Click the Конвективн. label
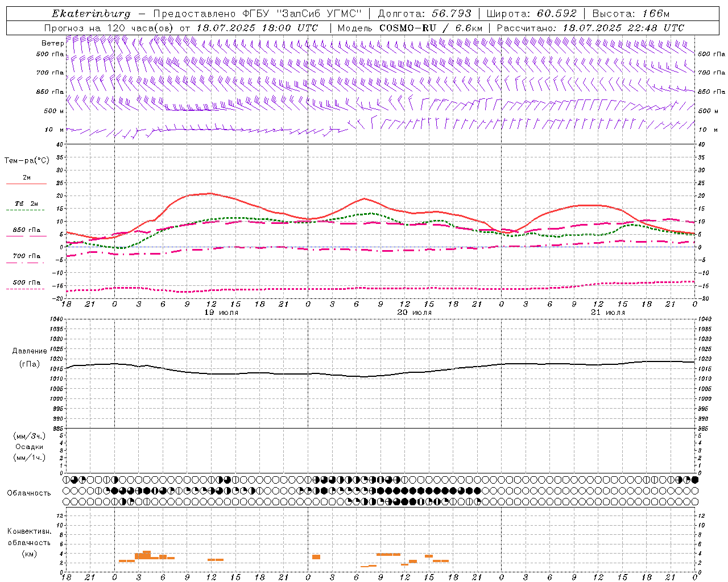 pos(30,531)
